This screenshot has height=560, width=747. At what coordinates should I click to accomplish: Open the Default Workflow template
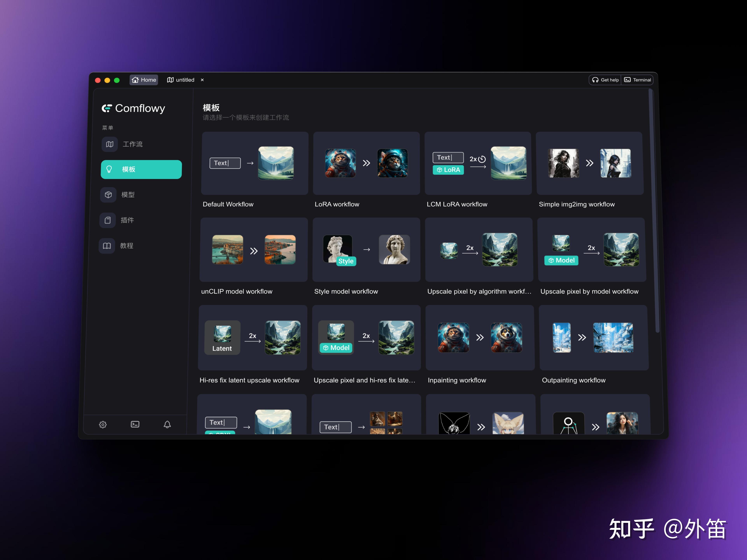point(255,163)
